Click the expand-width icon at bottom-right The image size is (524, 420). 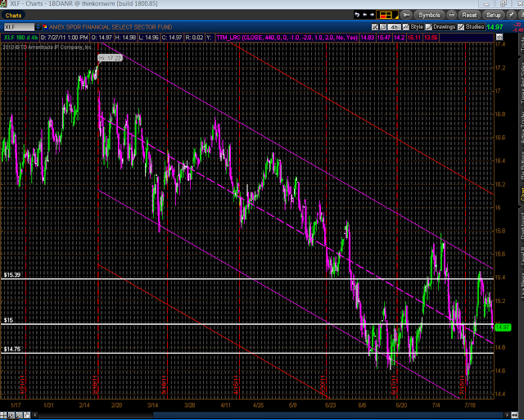point(515,415)
